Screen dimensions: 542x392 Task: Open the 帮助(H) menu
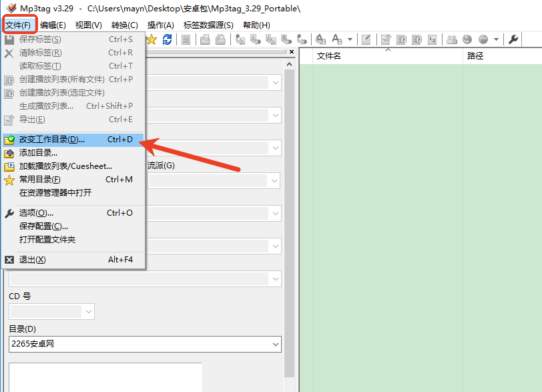(x=256, y=25)
